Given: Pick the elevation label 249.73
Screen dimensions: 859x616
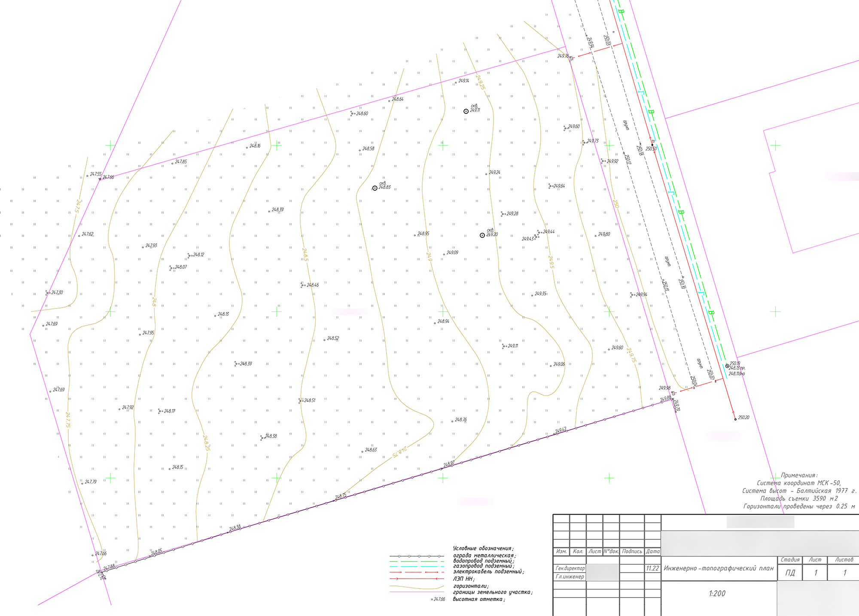Looking at the screenshot, I should [593, 141].
